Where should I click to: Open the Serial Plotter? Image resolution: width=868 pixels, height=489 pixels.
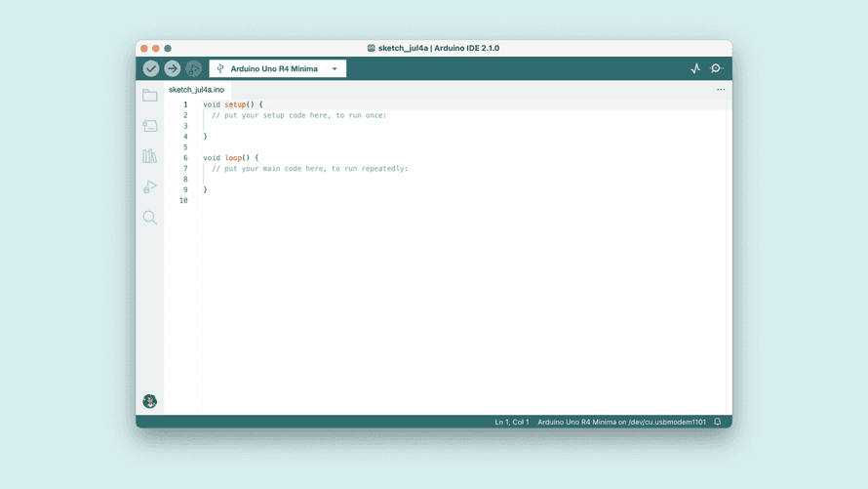[695, 68]
